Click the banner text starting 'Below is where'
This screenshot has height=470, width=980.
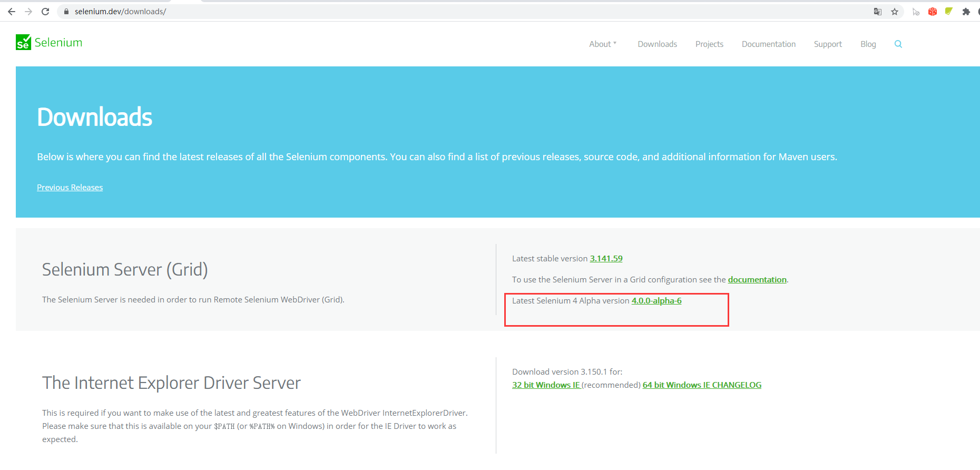437,157
